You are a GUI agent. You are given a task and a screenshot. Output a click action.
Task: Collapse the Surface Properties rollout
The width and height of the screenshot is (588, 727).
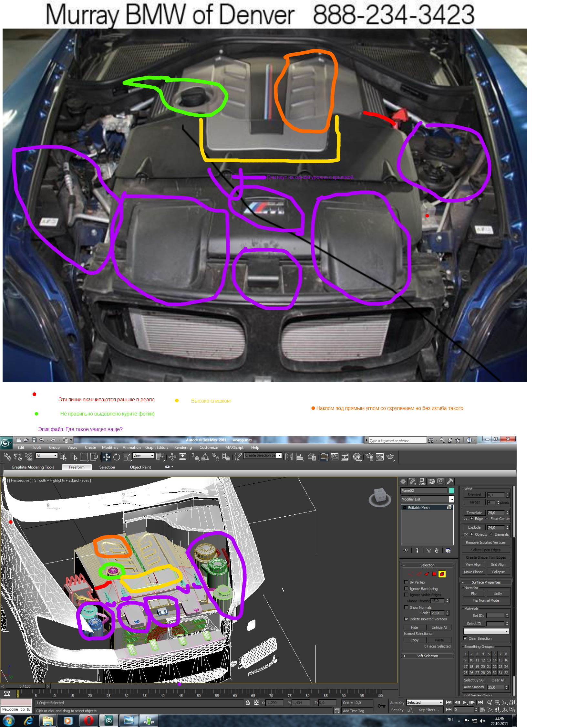click(x=486, y=582)
